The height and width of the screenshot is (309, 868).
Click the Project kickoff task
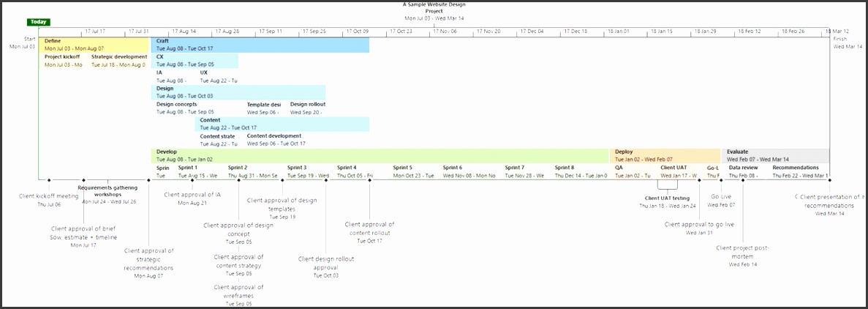pos(64,61)
